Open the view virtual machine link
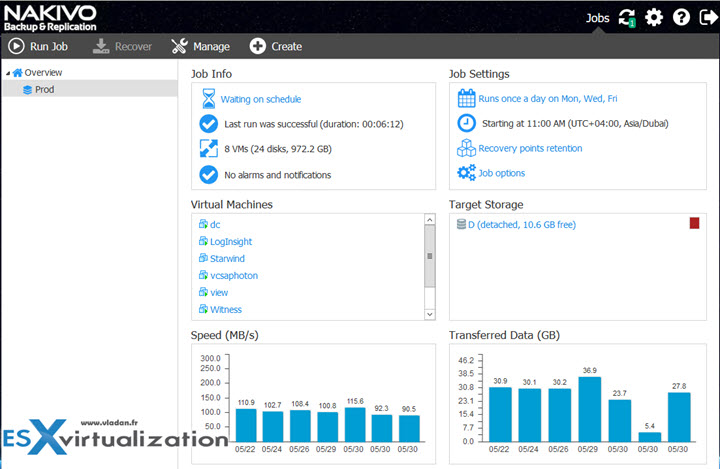Viewport: 720px width, 469px height. coord(219,293)
